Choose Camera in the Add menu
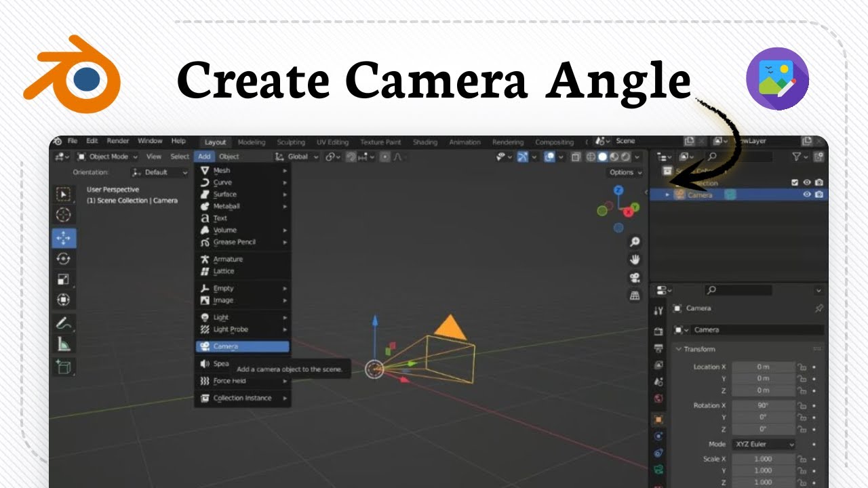868x488 pixels. (243, 346)
